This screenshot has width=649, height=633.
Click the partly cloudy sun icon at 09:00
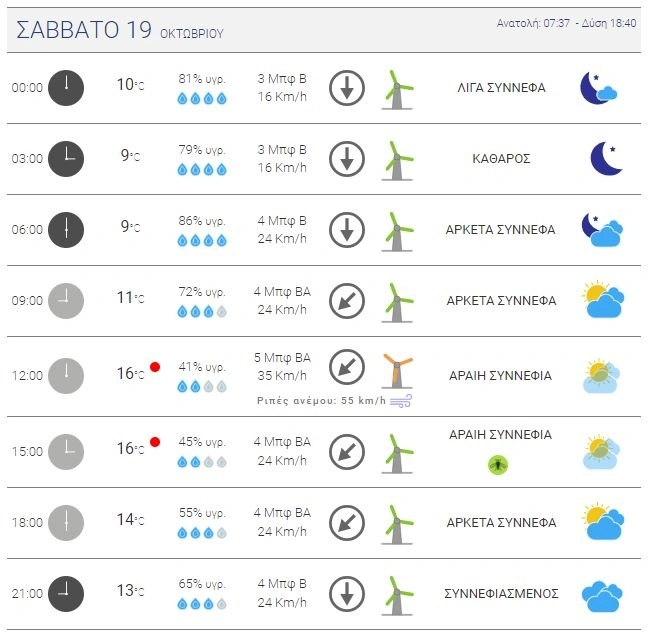coord(603,299)
